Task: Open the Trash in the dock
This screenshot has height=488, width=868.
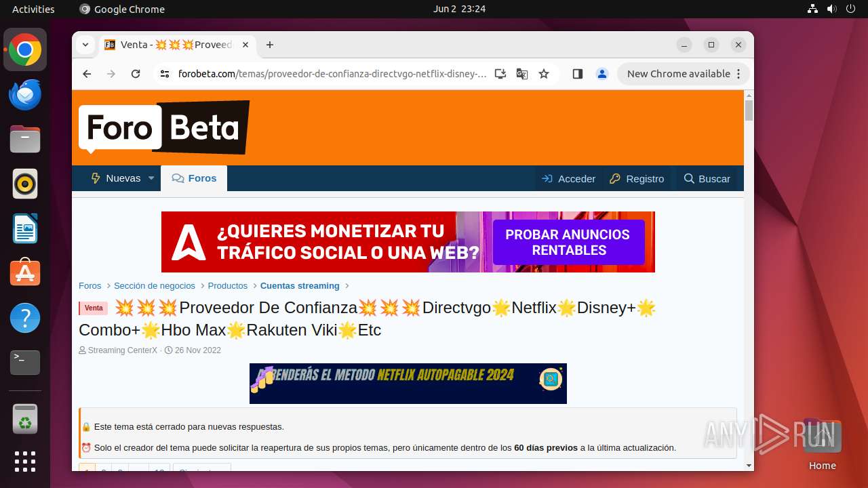Action: coord(25,419)
